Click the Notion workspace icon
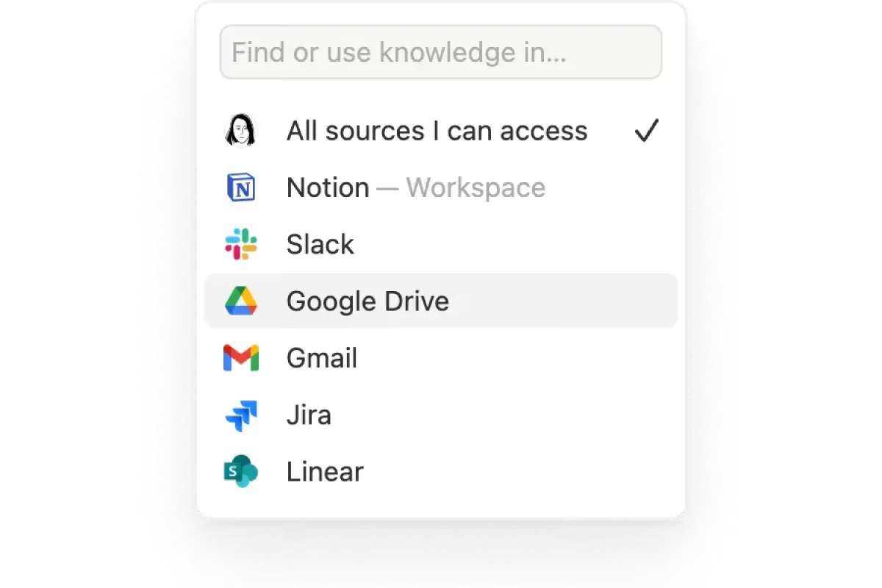The width and height of the screenshot is (882, 588). [240, 187]
